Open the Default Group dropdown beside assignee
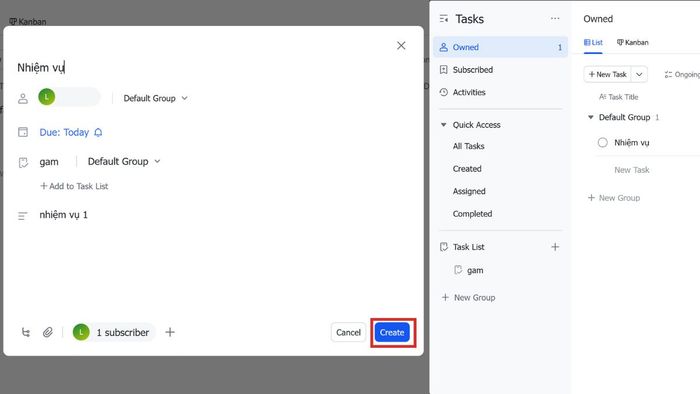This screenshot has height=394, width=700. (x=155, y=98)
